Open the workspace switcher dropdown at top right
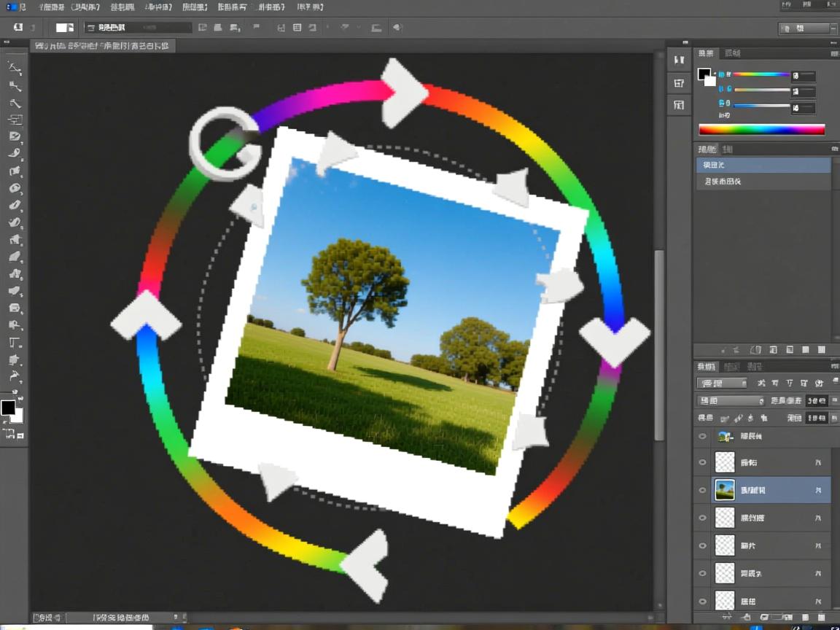The height and width of the screenshot is (630, 840). pos(806,28)
